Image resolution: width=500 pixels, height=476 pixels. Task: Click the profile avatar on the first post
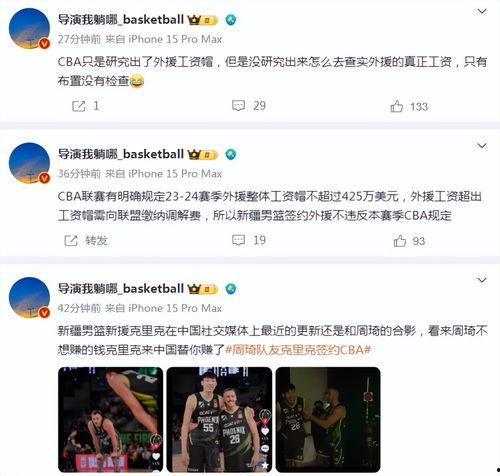[x=29, y=29]
